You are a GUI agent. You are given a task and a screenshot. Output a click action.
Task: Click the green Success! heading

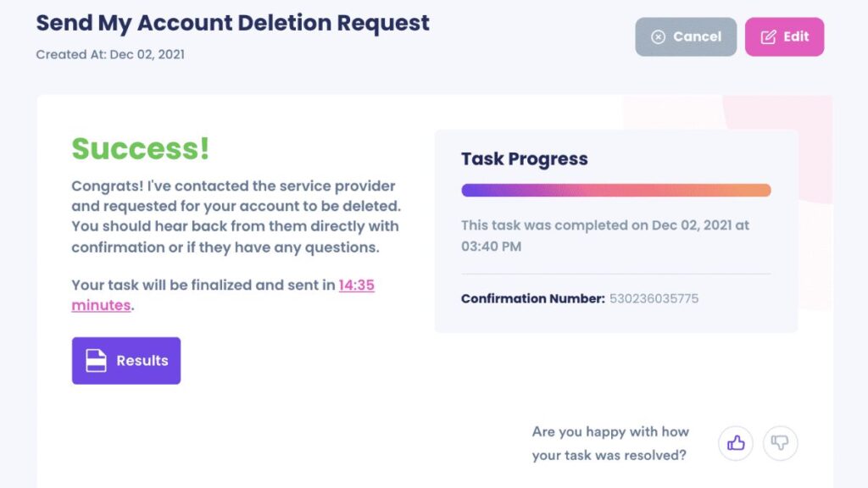tap(140, 149)
